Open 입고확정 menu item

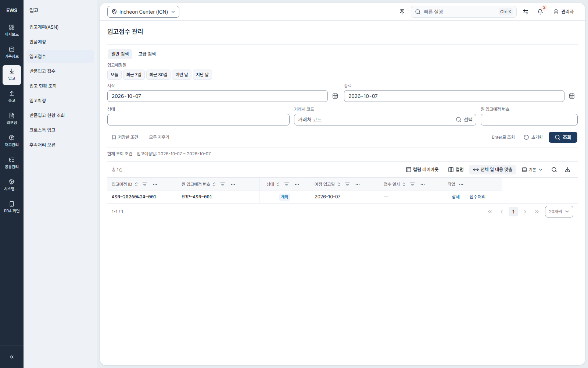(60, 100)
